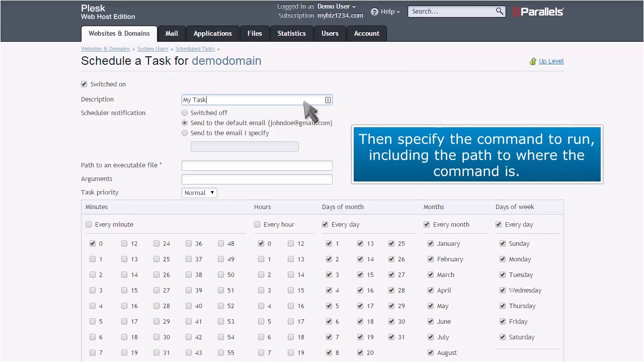Check the minute 30 checkbox
Image resolution: width=644 pixels, height=362 pixels.
coord(156,337)
